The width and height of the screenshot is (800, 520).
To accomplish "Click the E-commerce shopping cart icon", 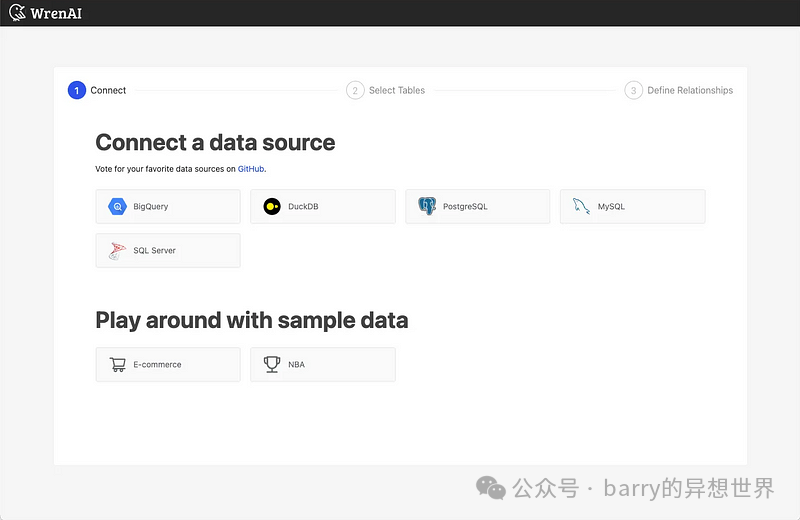I will [117, 364].
